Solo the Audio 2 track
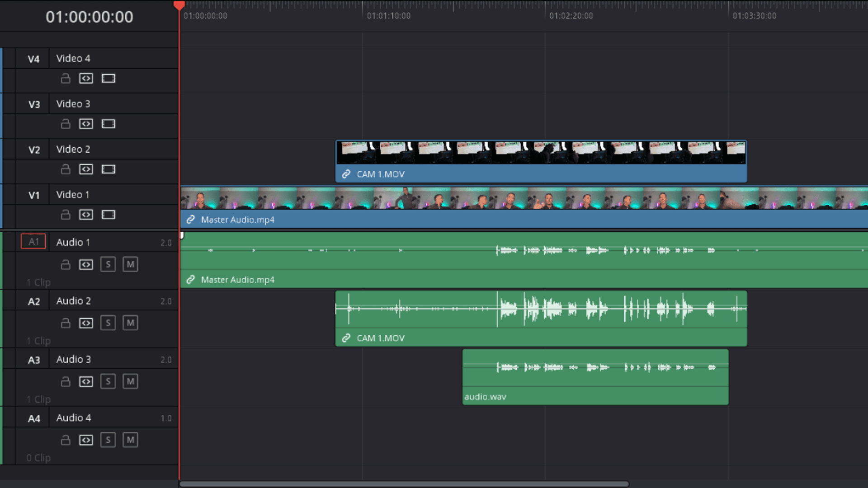 [x=108, y=323]
